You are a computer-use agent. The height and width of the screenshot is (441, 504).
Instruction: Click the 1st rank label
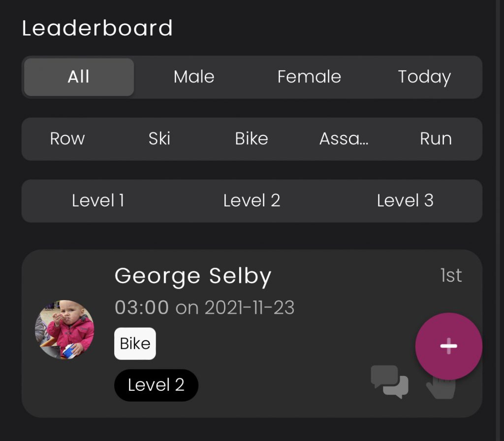451,276
